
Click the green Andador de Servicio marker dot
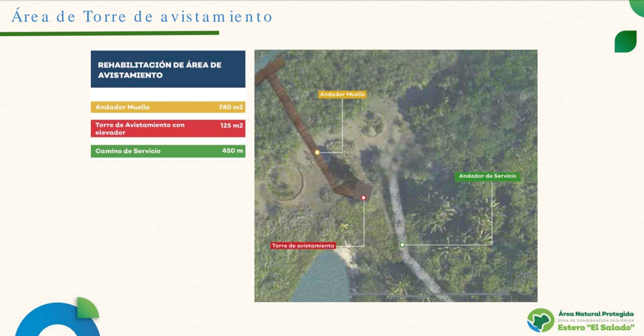click(402, 245)
